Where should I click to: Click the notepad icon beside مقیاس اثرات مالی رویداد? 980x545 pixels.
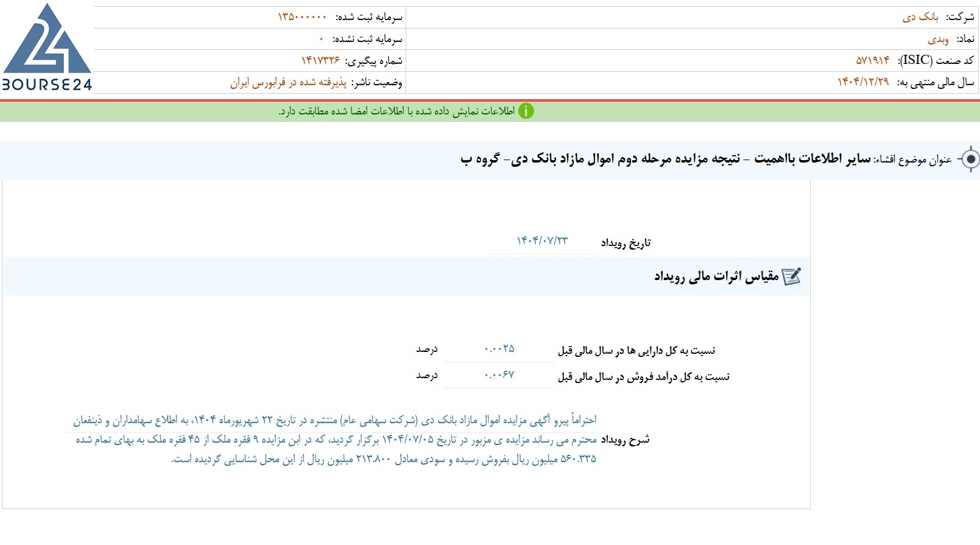(x=791, y=276)
